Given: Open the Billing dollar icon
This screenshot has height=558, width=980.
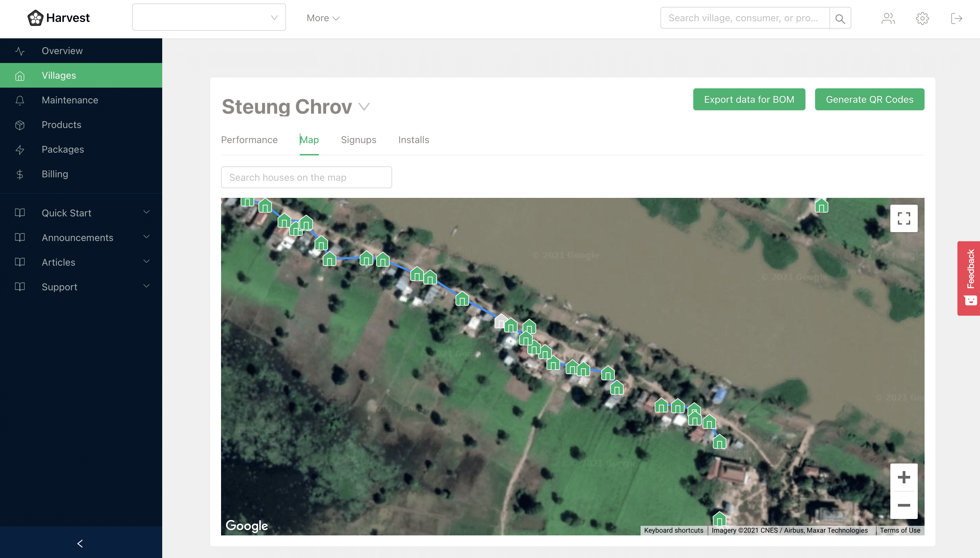Looking at the screenshot, I should coord(20,174).
